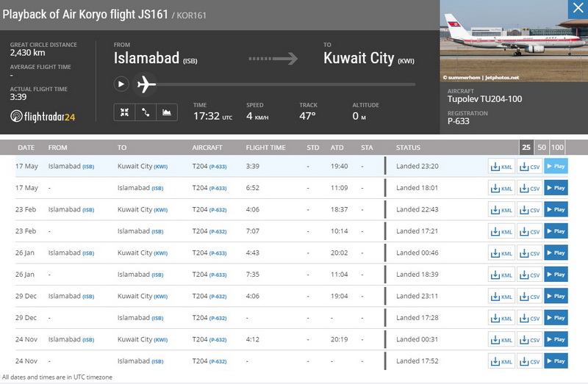This screenshot has height=384, width=588.
Task: Play the 29 Dec landed 17:28 flight
Action: (x=556, y=318)
